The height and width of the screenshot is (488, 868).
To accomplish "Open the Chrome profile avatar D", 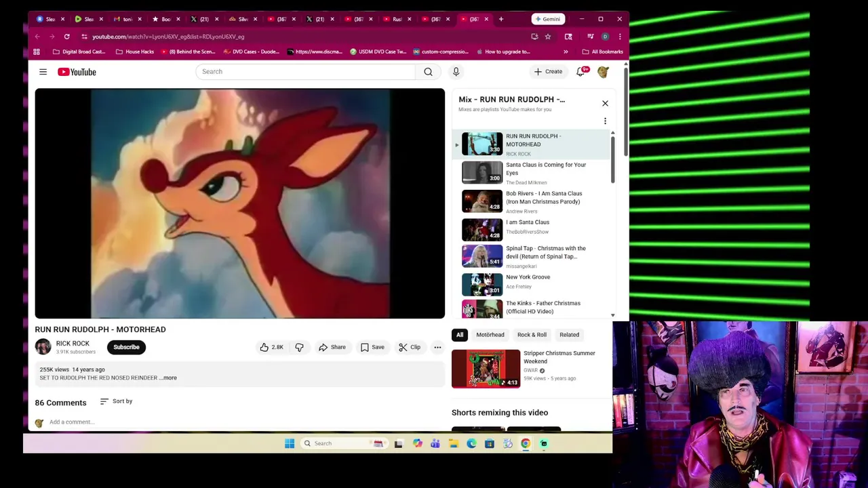I will pyautogui.click(x=605, y=37).
